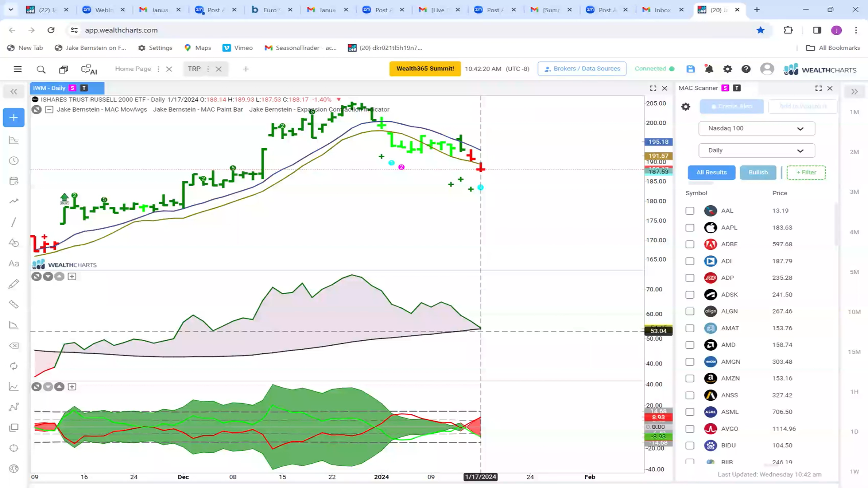The width and height of the screenshot is (868, 488).
Task: Open the AI chart assistant icon
Action: [x=89, y=69]
